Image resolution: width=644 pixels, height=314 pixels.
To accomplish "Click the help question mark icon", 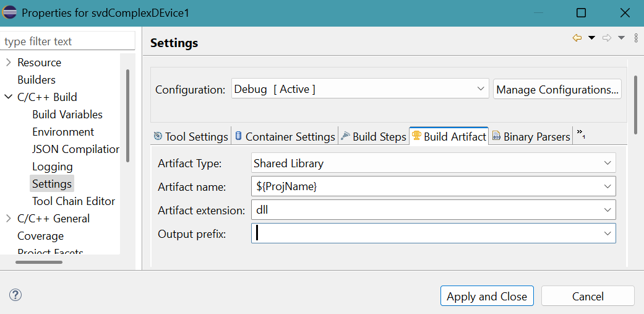I will (15, 295).
